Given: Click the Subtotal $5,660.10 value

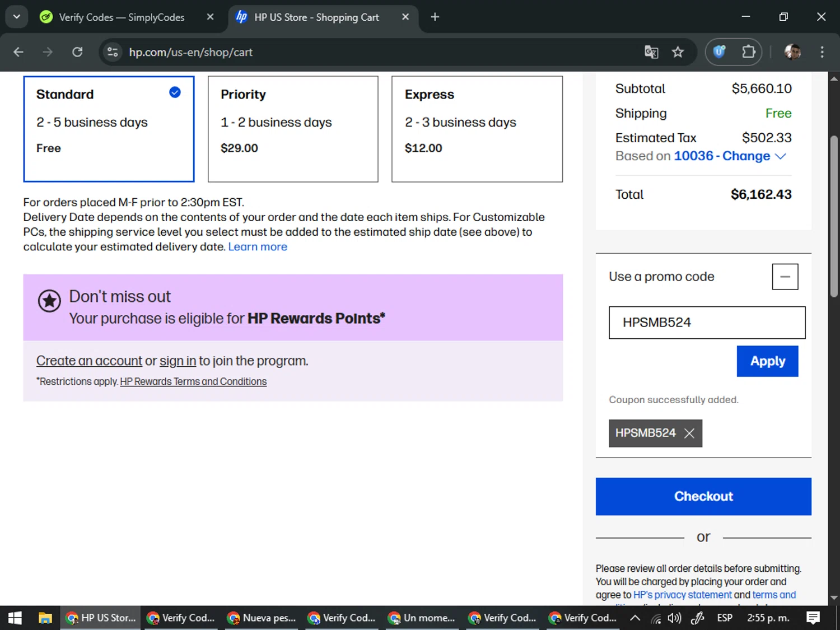Looking at the screenshot, I should pyautogui.click(x=762, y=88).
